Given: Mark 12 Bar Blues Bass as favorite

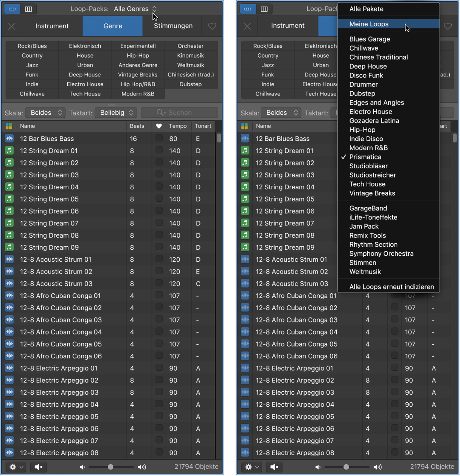Looking at the screenshot, I should click(x=159, y=138).
